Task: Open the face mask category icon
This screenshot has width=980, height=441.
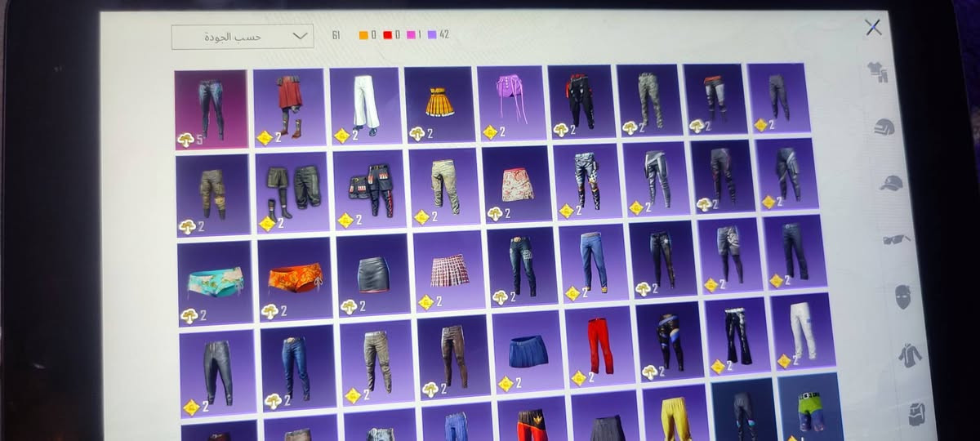Action: click(902, 296)
